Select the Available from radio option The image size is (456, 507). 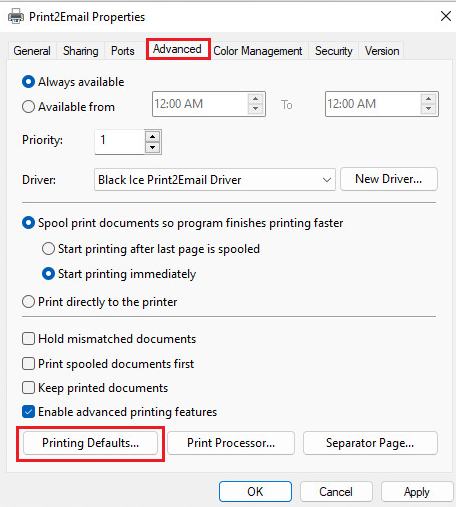pyautogui.click(x=28, y=107)
